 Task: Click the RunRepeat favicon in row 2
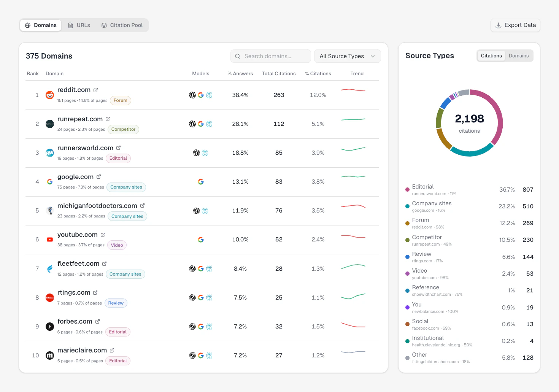(50, 124)
